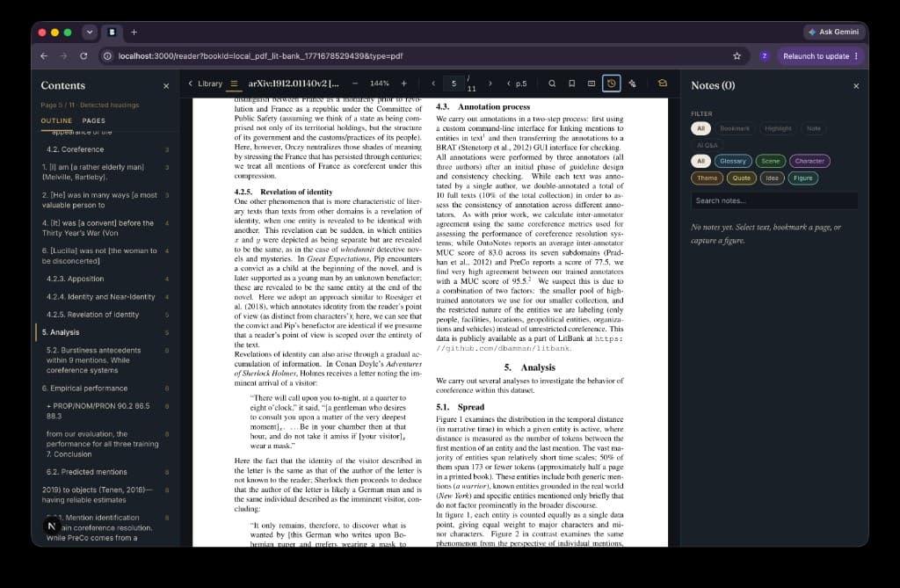Click the browser back arrow
Viewport: 900px width, 588px height.
click(x=44, y=55)
